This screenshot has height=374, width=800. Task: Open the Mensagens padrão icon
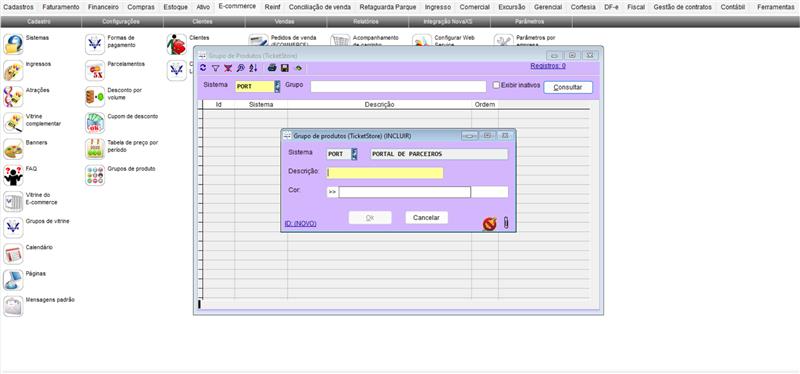coord(13,307)
